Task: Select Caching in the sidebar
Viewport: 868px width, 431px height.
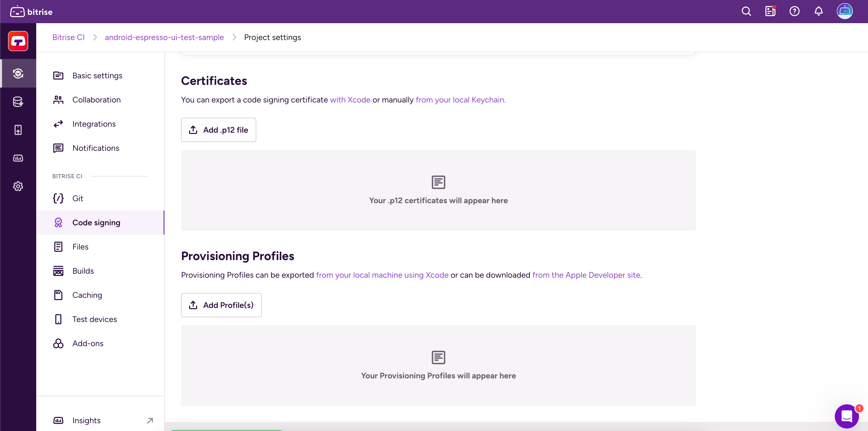Action: (x=87, y=295)
